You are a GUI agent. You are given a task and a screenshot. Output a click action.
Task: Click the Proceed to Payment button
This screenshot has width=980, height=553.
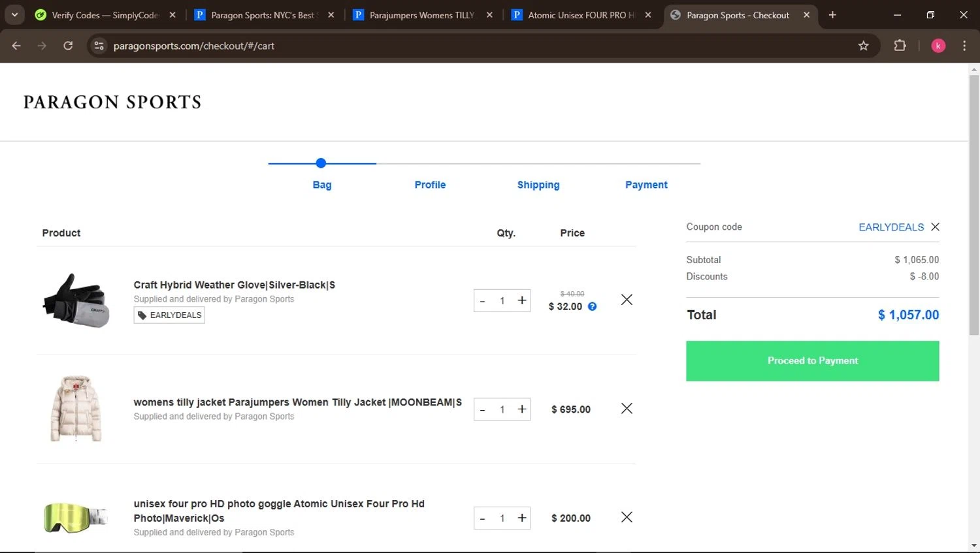click(x=812, y=361)
